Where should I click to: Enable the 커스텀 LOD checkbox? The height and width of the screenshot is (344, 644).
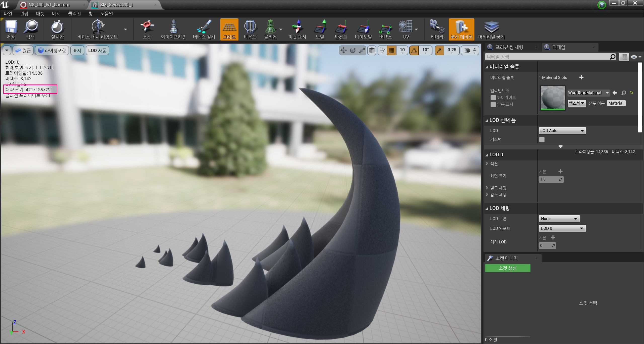point(542,139)
